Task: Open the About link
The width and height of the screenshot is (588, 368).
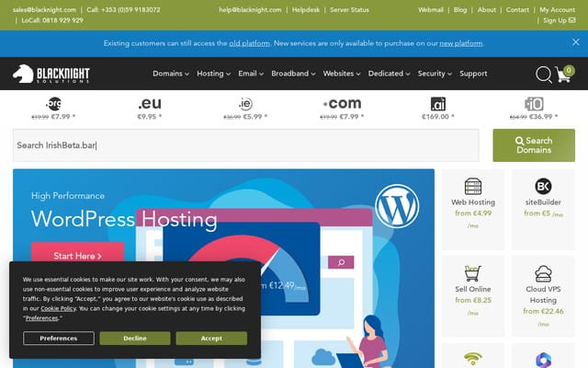Action: [x=486, y=10]
